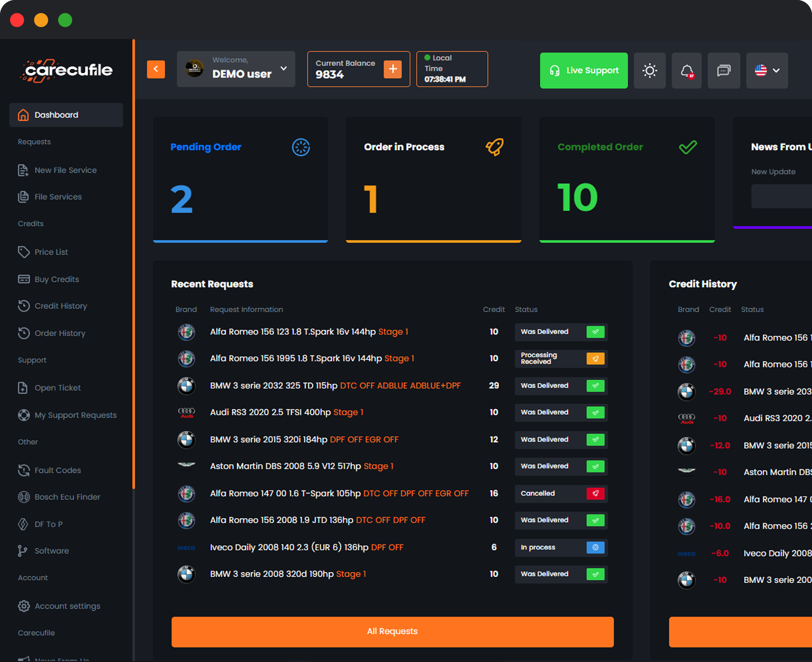This screenshot has height=662, width=812.
Task: Click the Pending Order spinner icon
Action: 301,147
